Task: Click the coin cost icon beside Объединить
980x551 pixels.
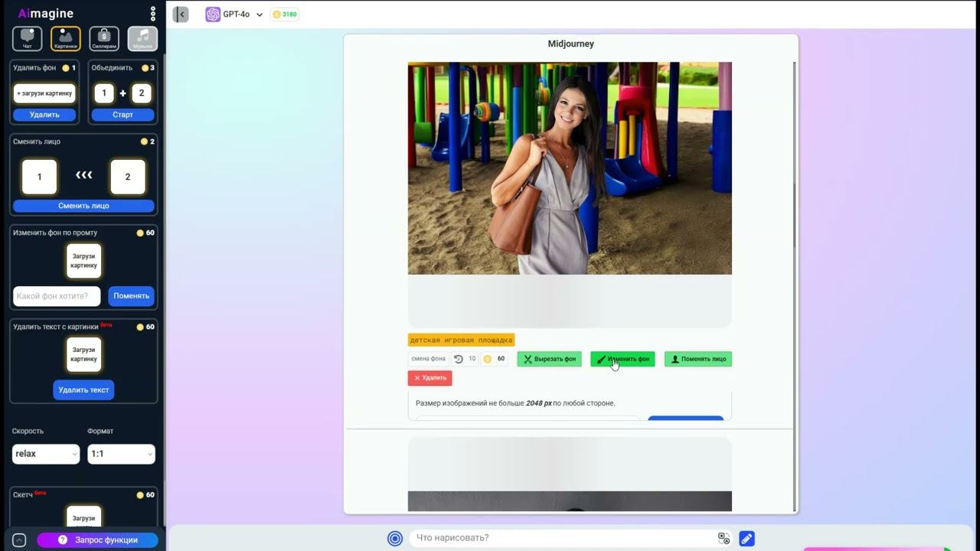Action: point(144,68)
